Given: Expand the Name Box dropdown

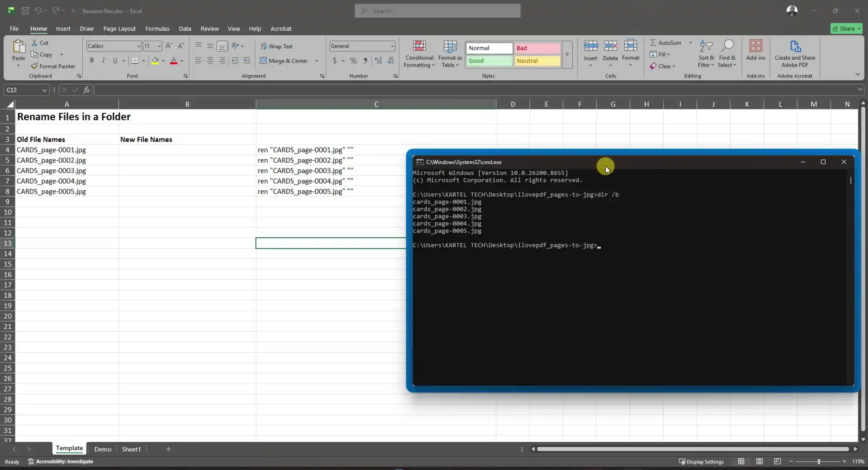Looking at the screenshot, I should click(x=44, y=90).
